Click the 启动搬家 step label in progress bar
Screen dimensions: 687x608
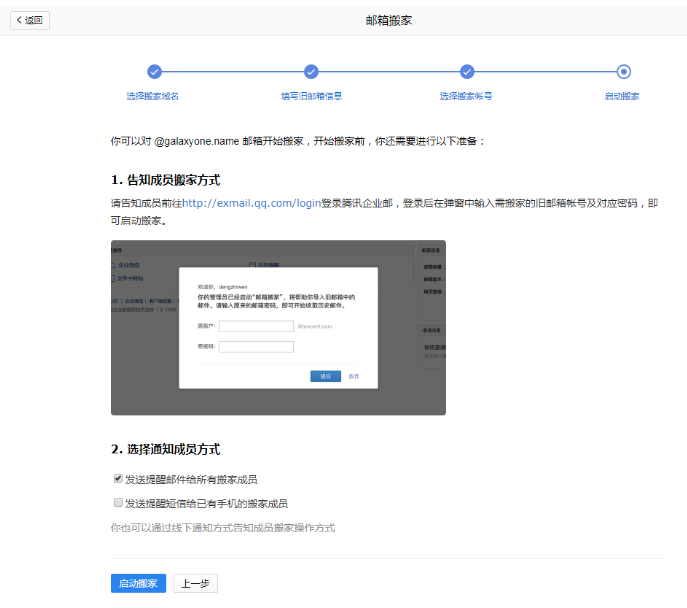click(x=622, y=96)
